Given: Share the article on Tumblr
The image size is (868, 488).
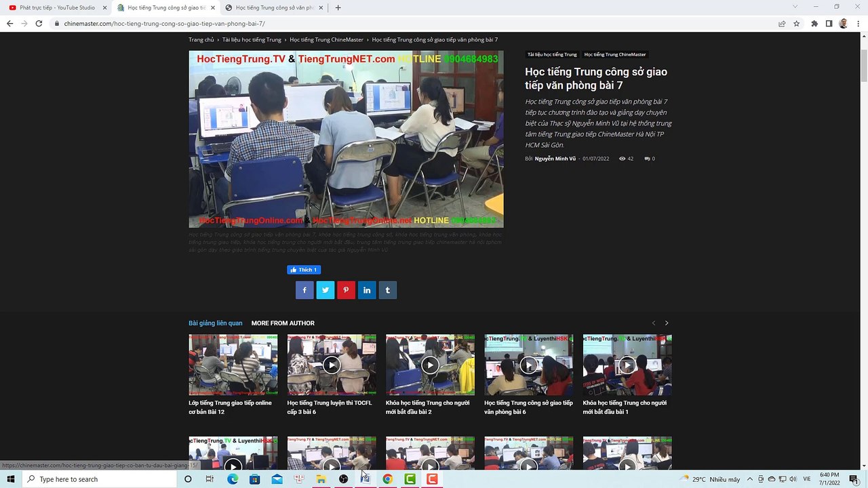Looking at the screenshot, I should (387, 290).
